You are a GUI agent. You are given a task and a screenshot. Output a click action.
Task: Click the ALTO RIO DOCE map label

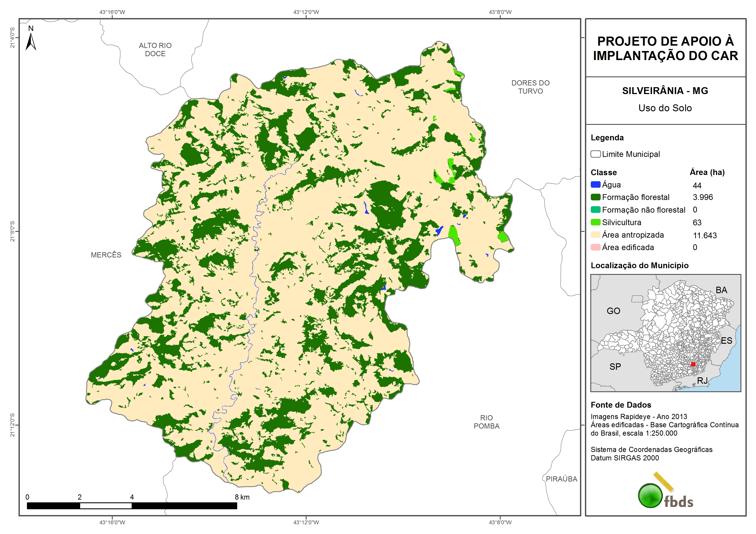(x=155, y=49)
